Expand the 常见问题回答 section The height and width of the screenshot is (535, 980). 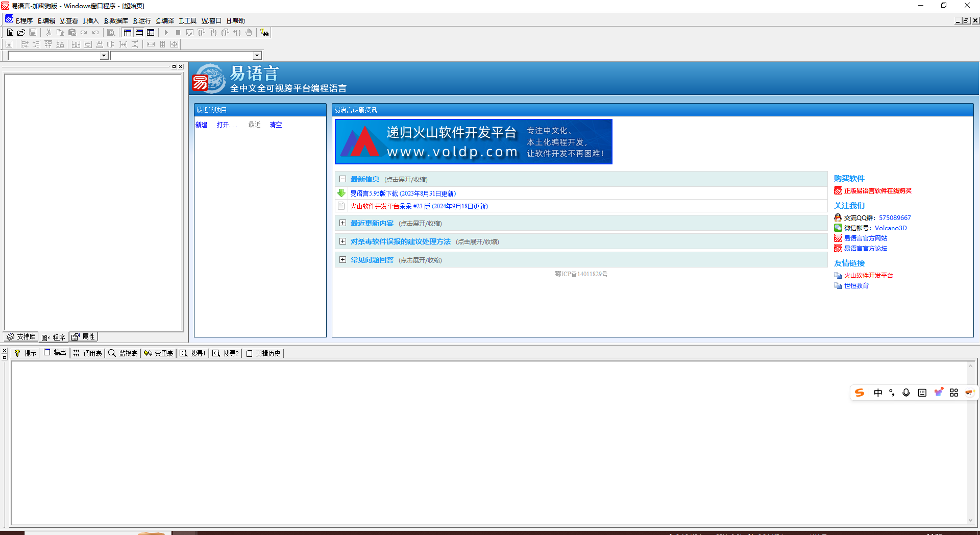coord(343,260)
